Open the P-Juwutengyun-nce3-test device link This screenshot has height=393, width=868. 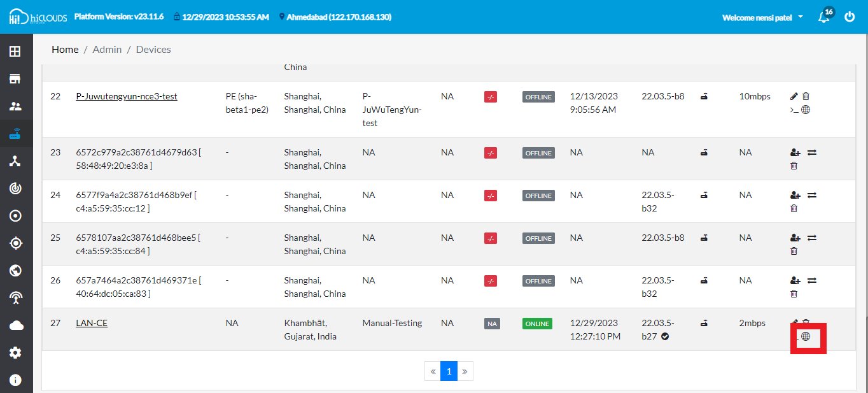[x=127, y=96]
